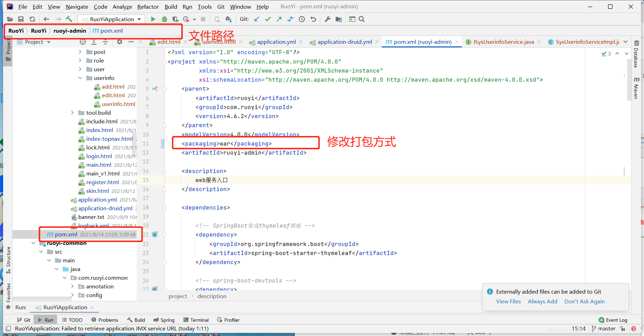This screenshot has height=336, width=644.
Task: Open the Problems tool window
Action: pos(105,320)
